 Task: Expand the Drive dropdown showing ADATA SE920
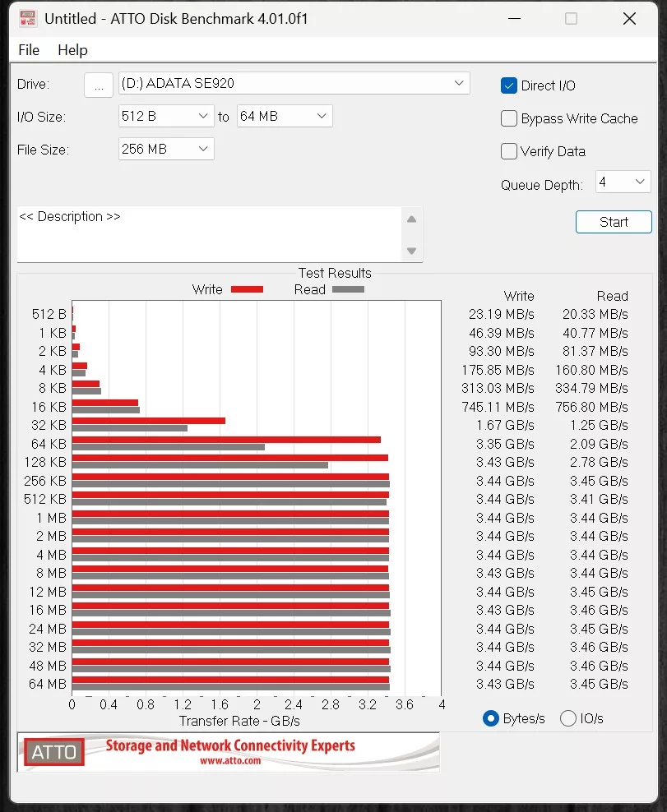pyautogui.click(x=294, y=83)
